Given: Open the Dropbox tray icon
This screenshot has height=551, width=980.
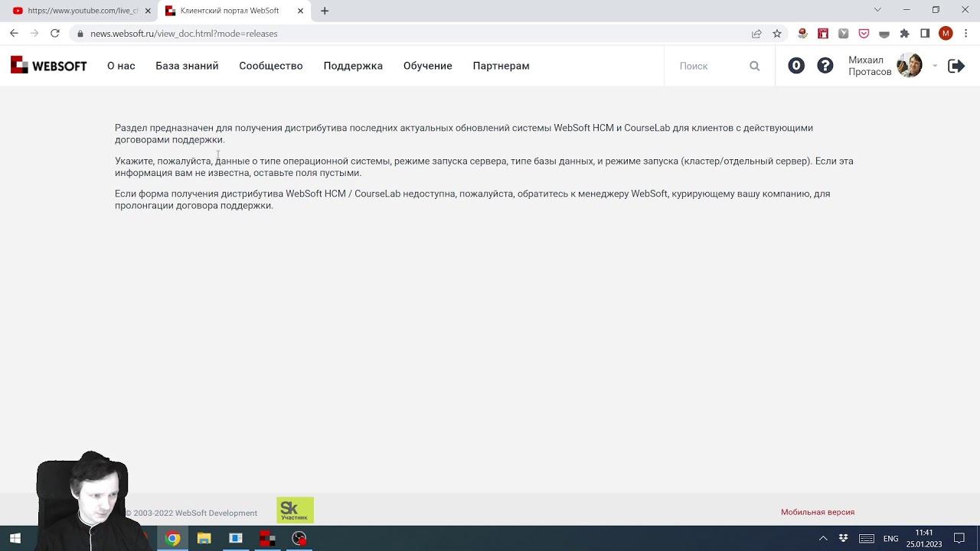Looking at the screenshot, I should click(844, 539).
